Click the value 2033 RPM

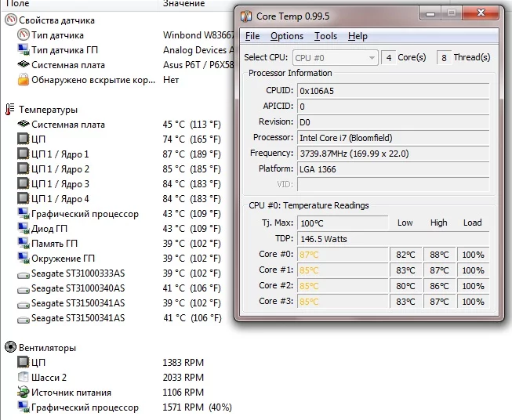(183, 377)
